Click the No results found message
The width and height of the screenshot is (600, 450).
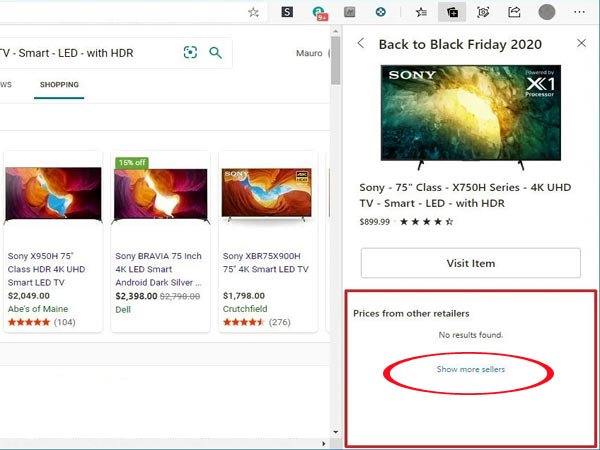pos(471,335)
